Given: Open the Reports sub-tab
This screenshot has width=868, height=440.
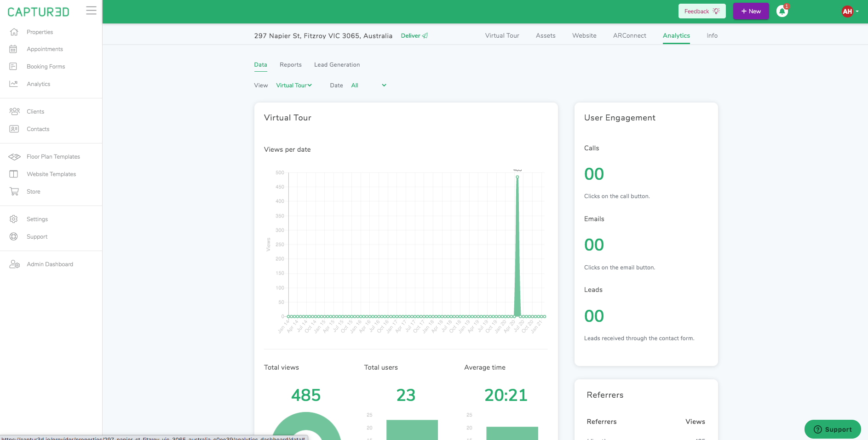Looking at the screenshot, I should pos(291,65).
